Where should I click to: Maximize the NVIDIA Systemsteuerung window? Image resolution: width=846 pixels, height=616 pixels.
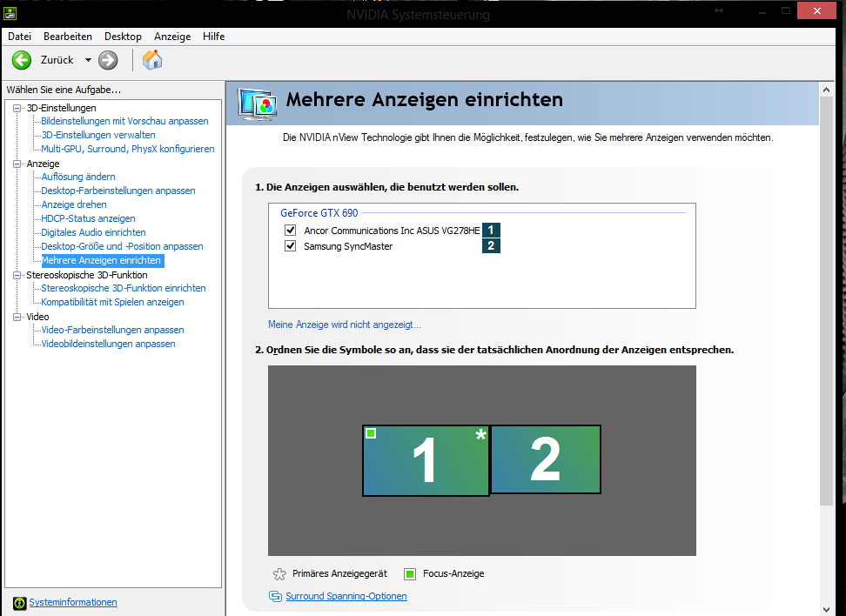pyautogui.click(x=786, y=10)
